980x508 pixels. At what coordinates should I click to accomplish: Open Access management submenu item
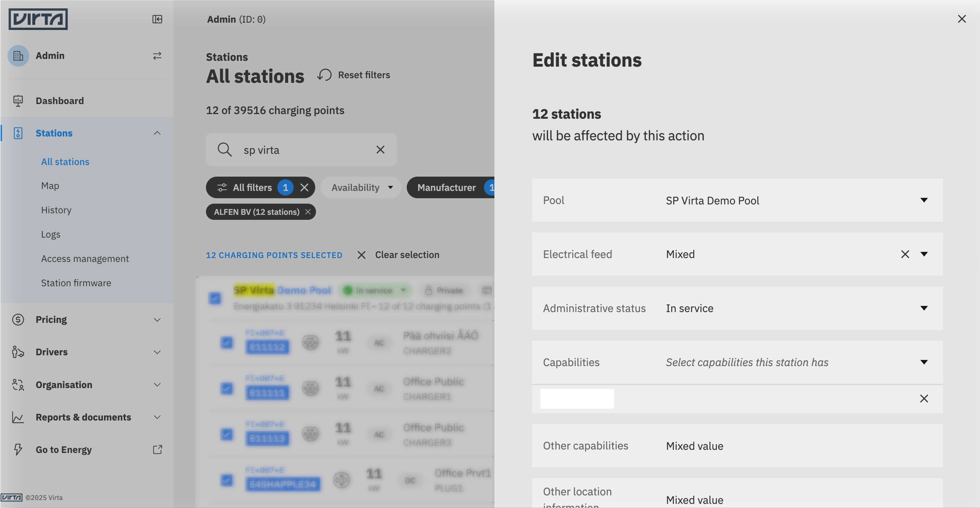(x=85, y=259)
